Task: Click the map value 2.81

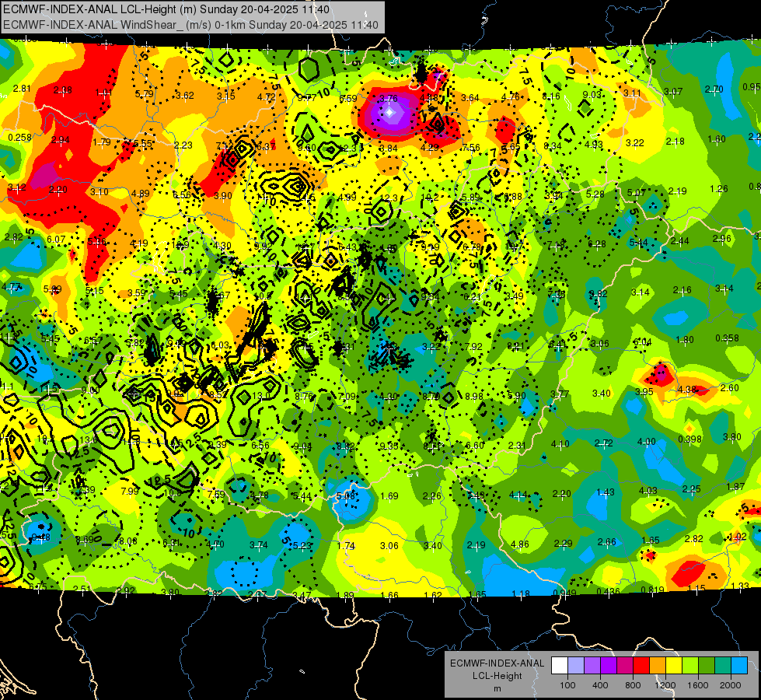Action: click(x=22, y=89)
